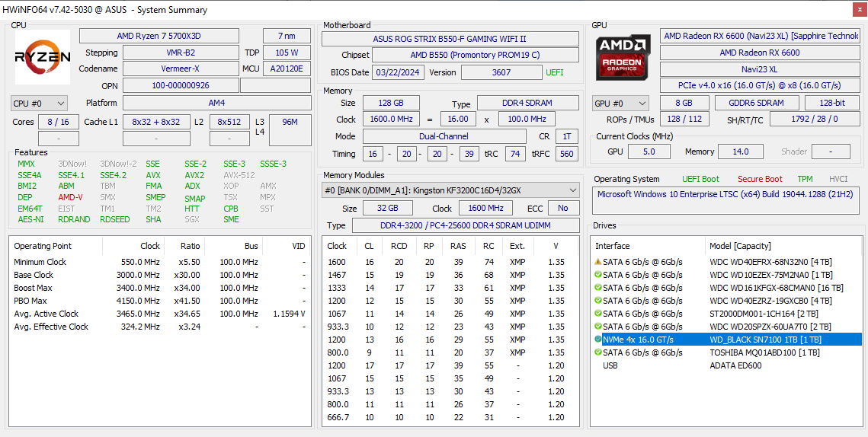
Task: Click warning icon beside WDC WD40EFRX drive
Action: point(598,262)
